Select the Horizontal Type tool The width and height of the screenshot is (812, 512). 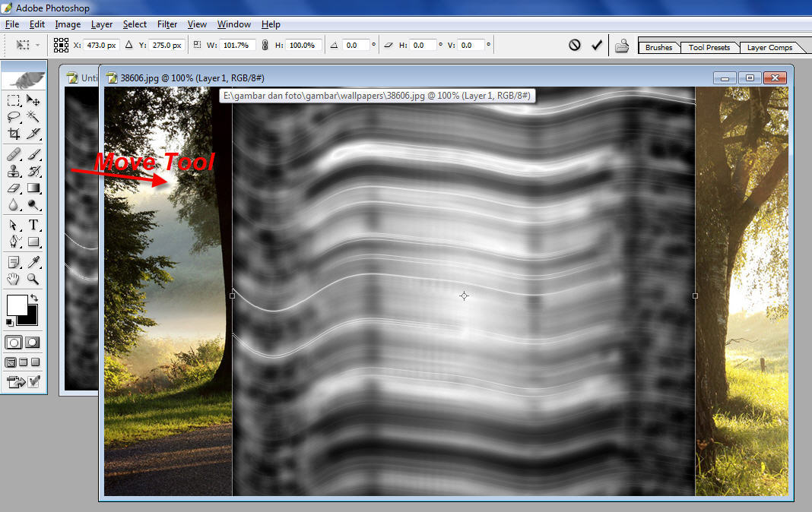(33, 225)
